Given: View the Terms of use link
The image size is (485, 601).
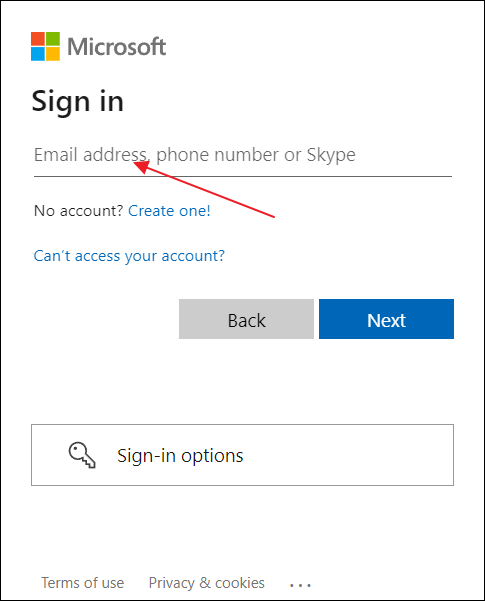Looking at the screenshot, I should (82, 583).
